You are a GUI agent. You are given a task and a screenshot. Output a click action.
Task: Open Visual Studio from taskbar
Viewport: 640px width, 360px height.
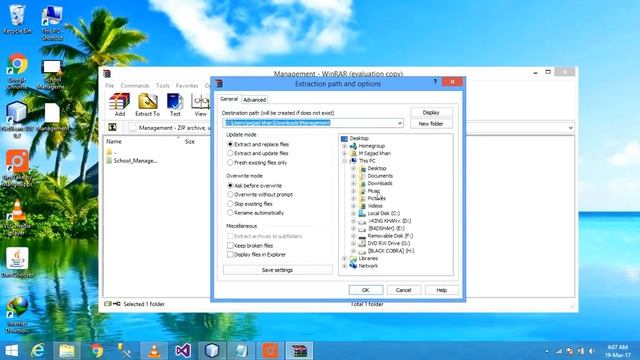(x=183, y=351)
